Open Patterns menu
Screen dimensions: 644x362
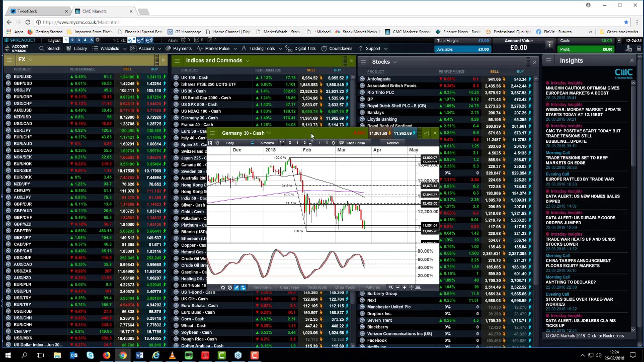click(373, 288)
